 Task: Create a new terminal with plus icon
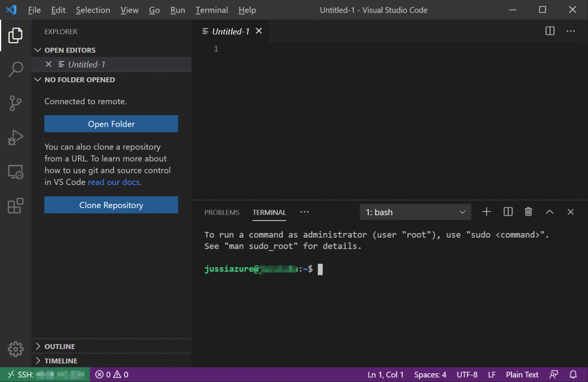tap(486, 212)
